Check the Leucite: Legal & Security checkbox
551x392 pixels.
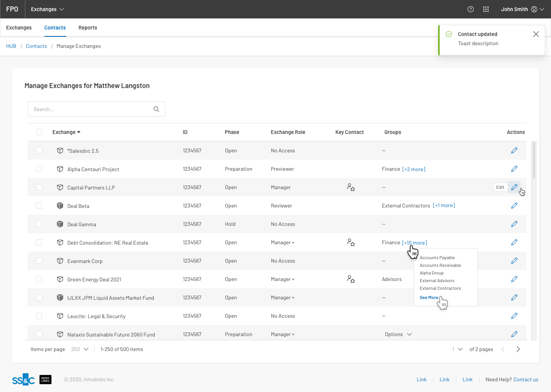[x=39, y=316]
